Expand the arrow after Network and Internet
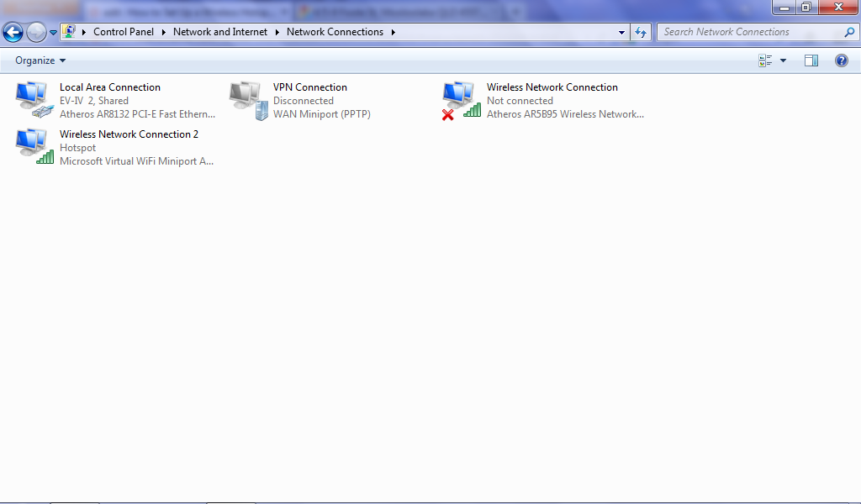Viewport: 861px width, 504px height. point(277,32)
